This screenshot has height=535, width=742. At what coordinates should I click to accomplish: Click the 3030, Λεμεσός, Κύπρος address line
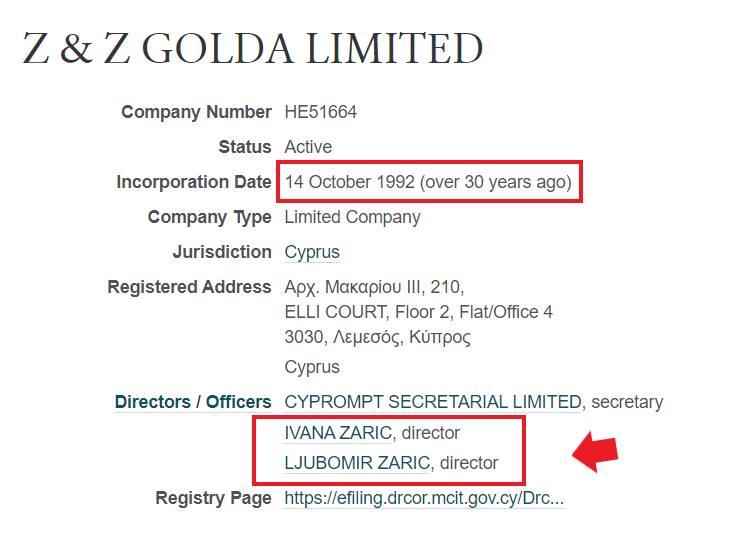coord(378,337)
